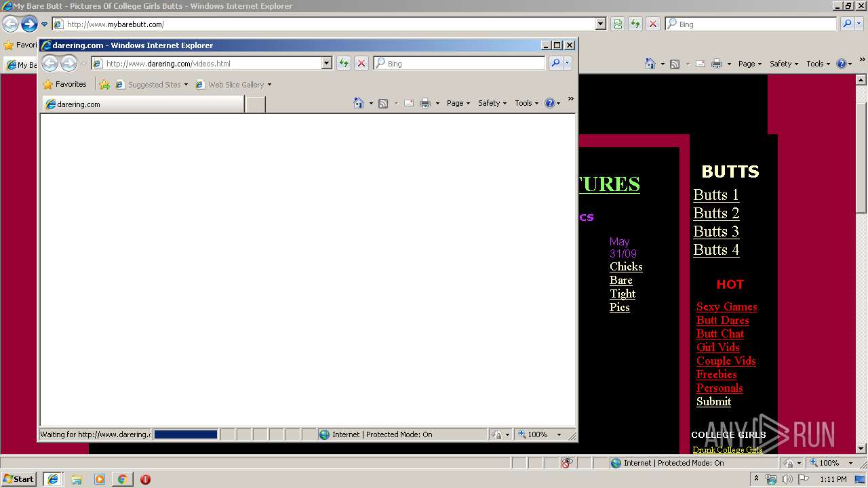Open Butts 2 link
Image resolution: width=868 pixels, height=488 pixels.
pyautogui.click(x=716, y=213)
